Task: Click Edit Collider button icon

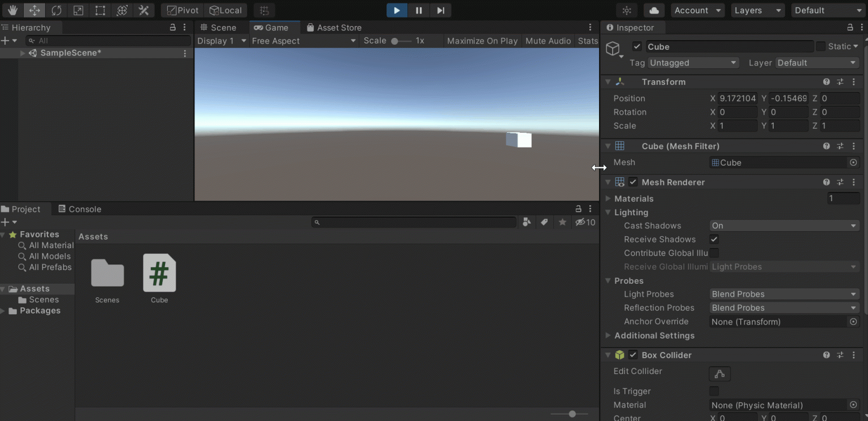Action: (x=719, y=374)
